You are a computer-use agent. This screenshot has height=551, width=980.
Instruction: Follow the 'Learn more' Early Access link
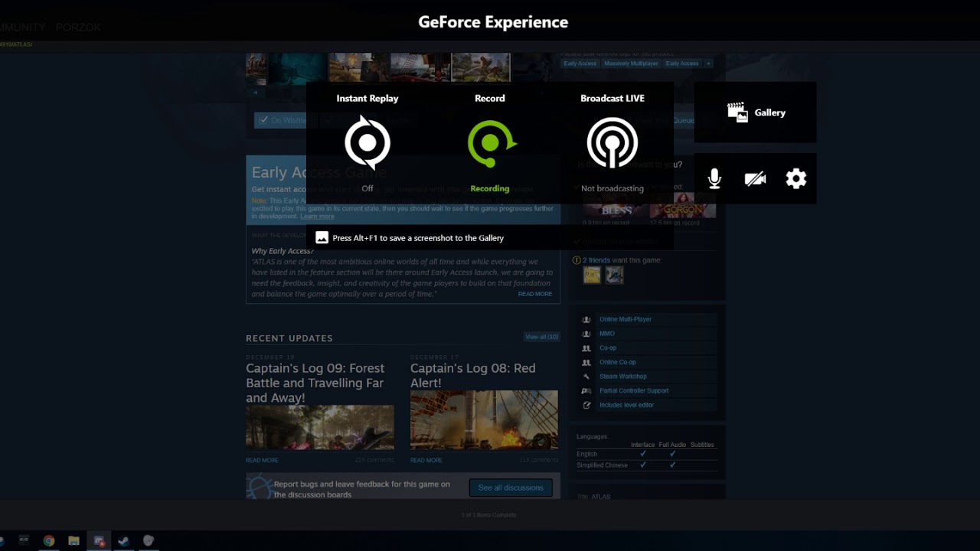coord(317,217)
